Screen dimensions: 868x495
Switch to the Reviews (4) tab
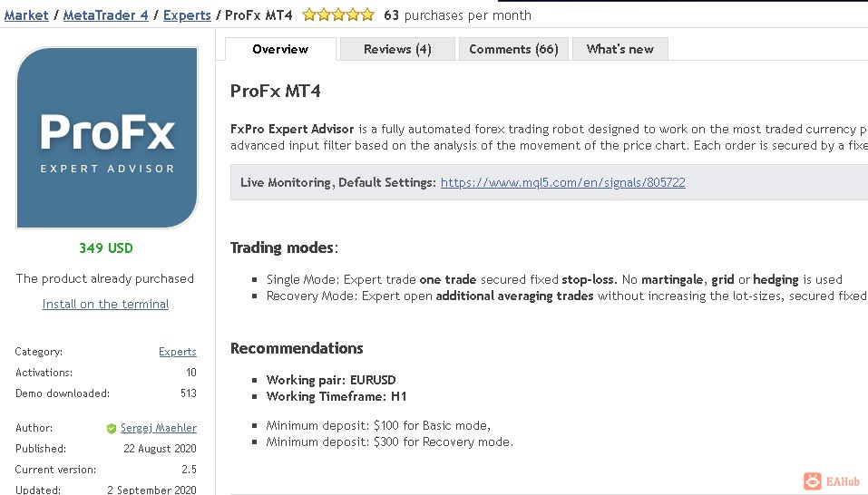tap(397, 49)
